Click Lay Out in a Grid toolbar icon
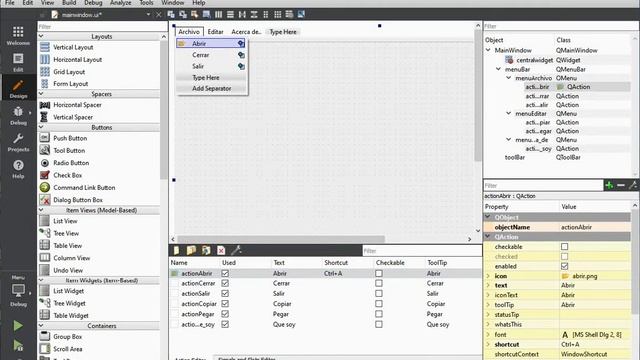This screenshot has width=640, height=360. click(x=278, y=15)
